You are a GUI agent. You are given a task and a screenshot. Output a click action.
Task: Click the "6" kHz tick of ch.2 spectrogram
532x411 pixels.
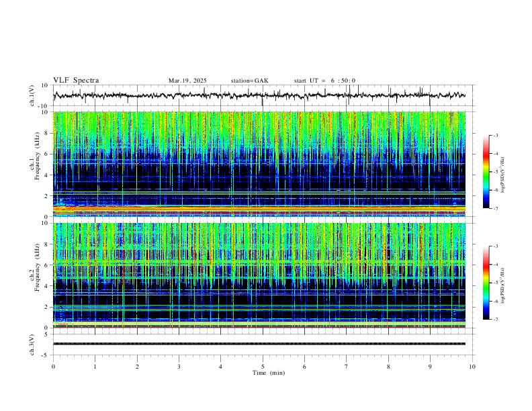(x=46, y=265)
